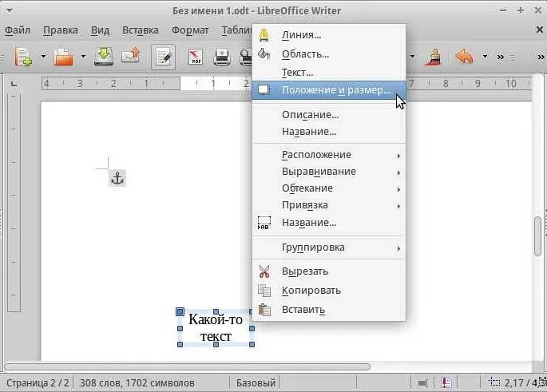Click the tab stop type button beside ruler
Image resolution: width=547 pixels, height=392 pixels.
click(x=14, y=84)
